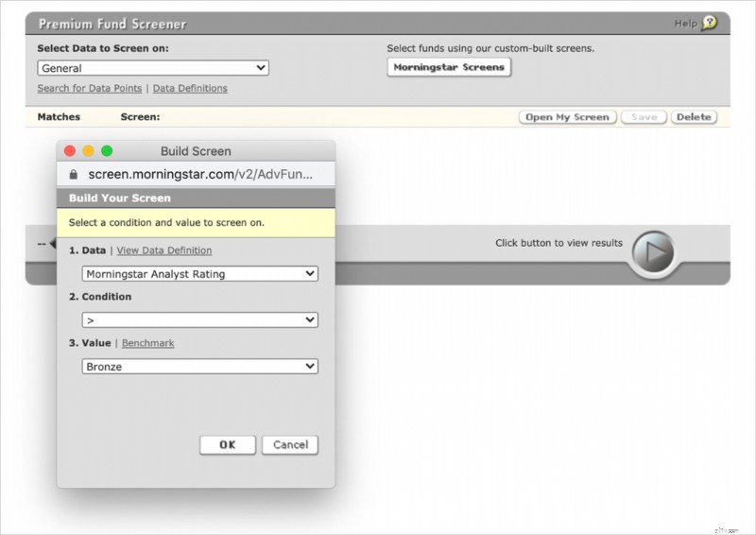Image resolution: width=756 pixels, height=535 pixels.
Task: Open the Data Definitions link
Action: coord(190,88)
